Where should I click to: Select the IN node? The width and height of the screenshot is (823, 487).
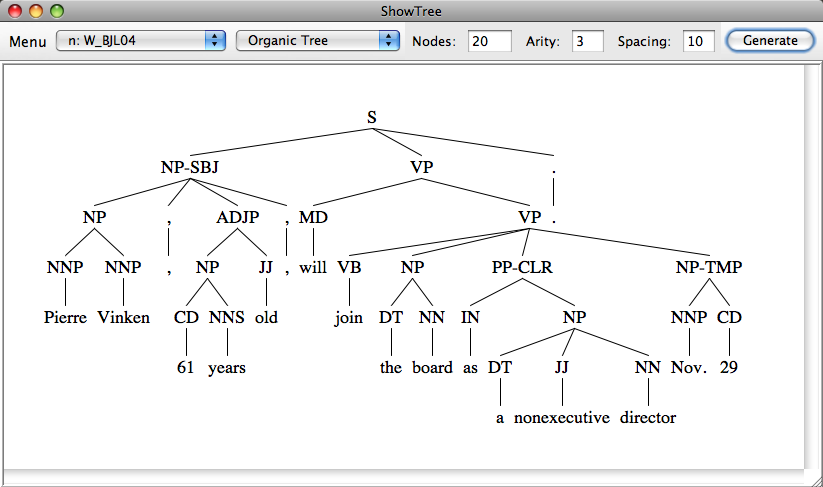[x=470, y=317]
